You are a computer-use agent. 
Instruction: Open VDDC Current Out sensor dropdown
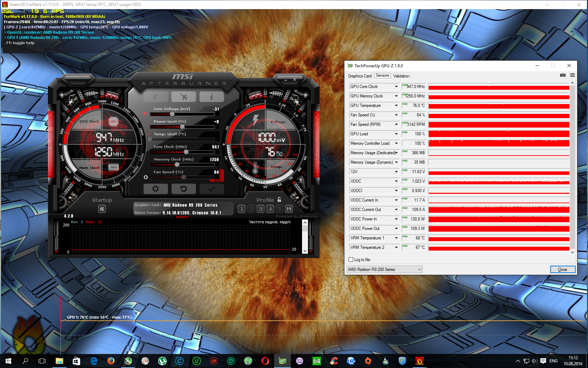396,210
